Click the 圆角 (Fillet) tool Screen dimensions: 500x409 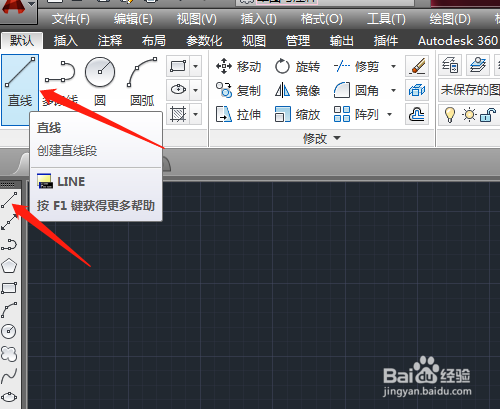click(x=357, y=90)
